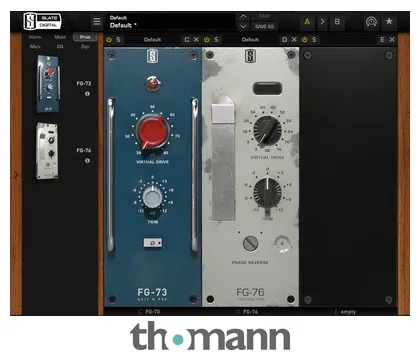Select previous preset with up arrow
The height and width of the screenshot is (360, 420).
click(x=244, y=16)
